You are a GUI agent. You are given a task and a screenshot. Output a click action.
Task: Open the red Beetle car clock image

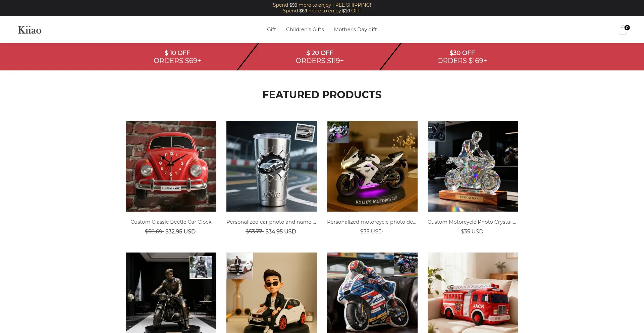[171, 166]
